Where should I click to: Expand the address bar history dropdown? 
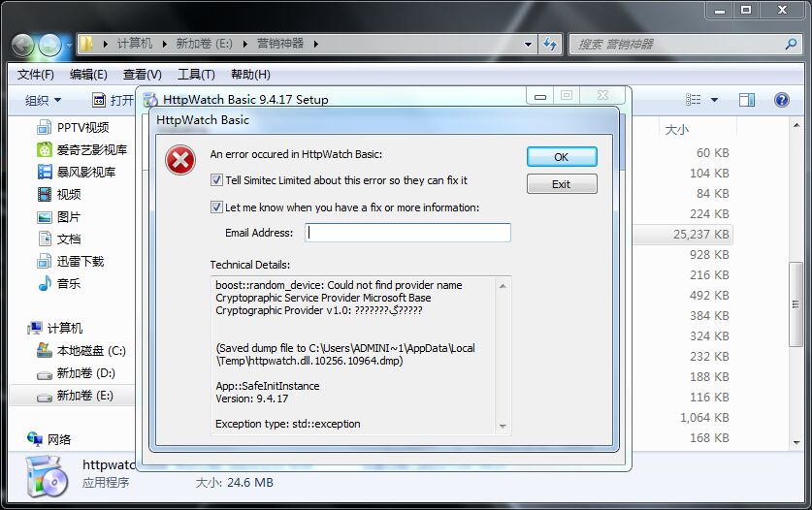528,44
